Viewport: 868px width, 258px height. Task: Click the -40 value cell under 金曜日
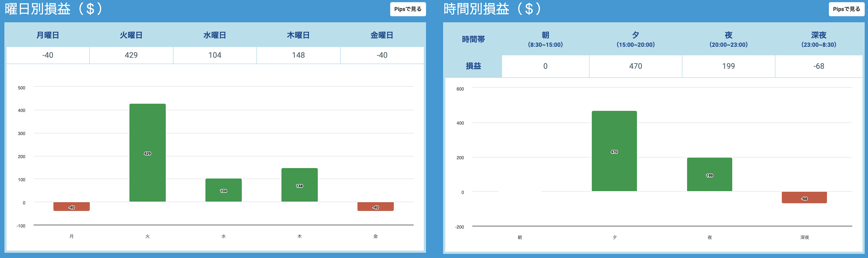pyautogui.click(x=382, y=55)
